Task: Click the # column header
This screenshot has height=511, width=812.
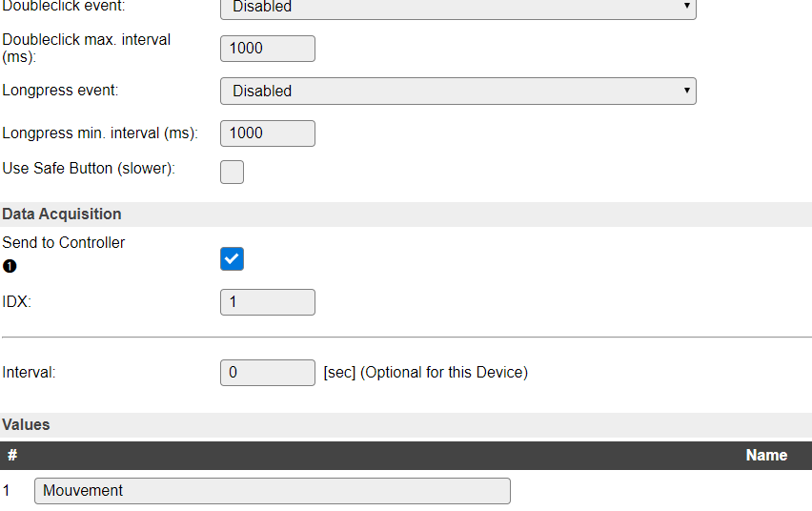Action: 12,456
